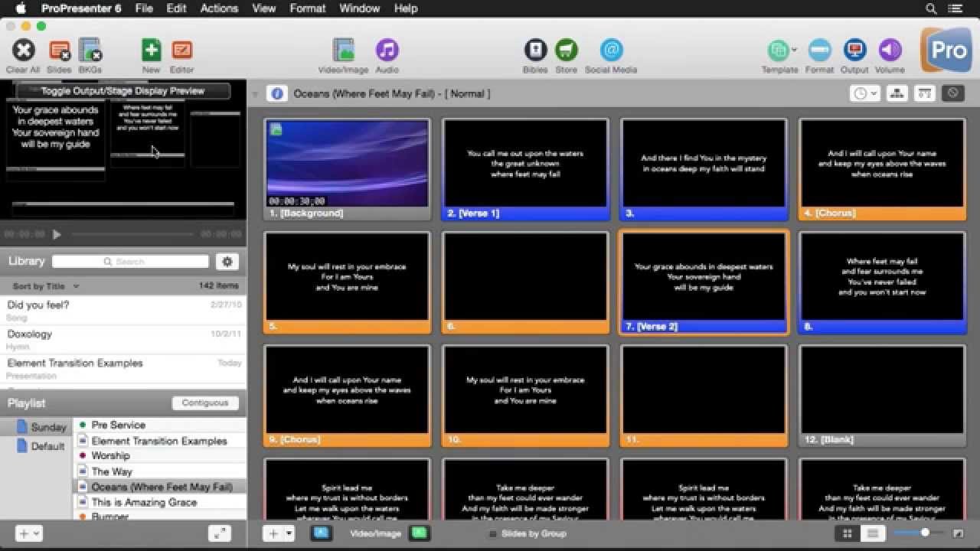
Task: Open Library settings gear
Action: [227, 261]
